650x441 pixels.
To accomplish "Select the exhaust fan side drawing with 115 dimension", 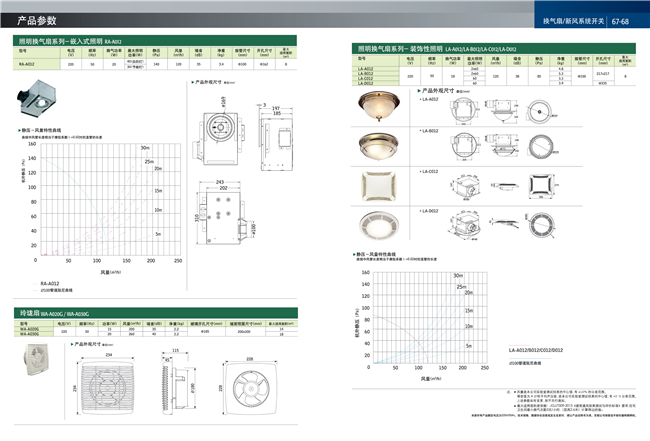I will pos(176,382).
